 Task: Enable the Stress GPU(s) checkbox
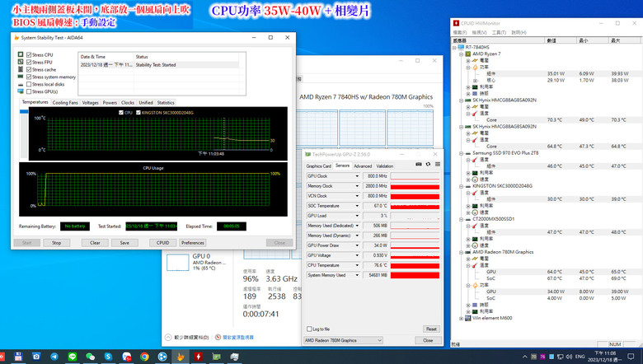pos(29,91)
